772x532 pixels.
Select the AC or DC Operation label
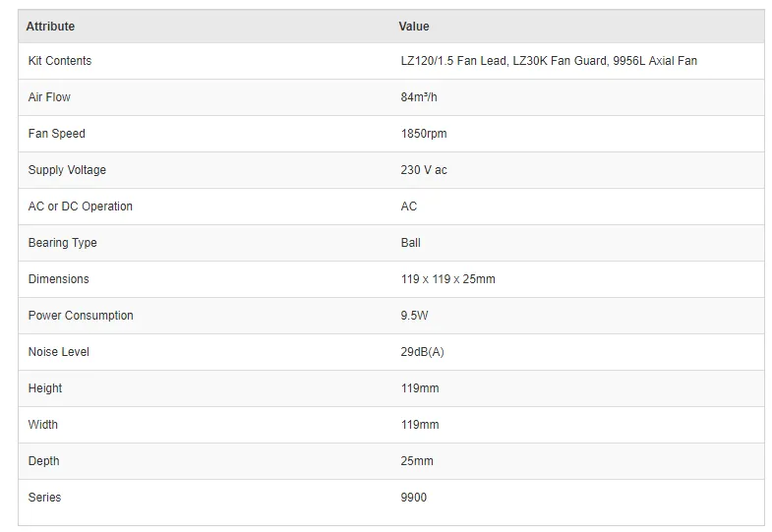81,207
